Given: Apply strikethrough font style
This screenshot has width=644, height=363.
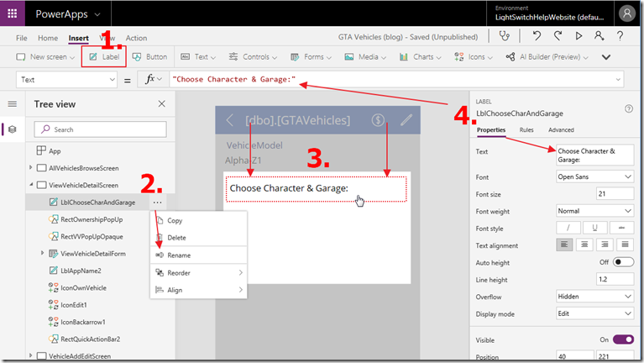Looking at the screenshot, I should tap(621, 228).
